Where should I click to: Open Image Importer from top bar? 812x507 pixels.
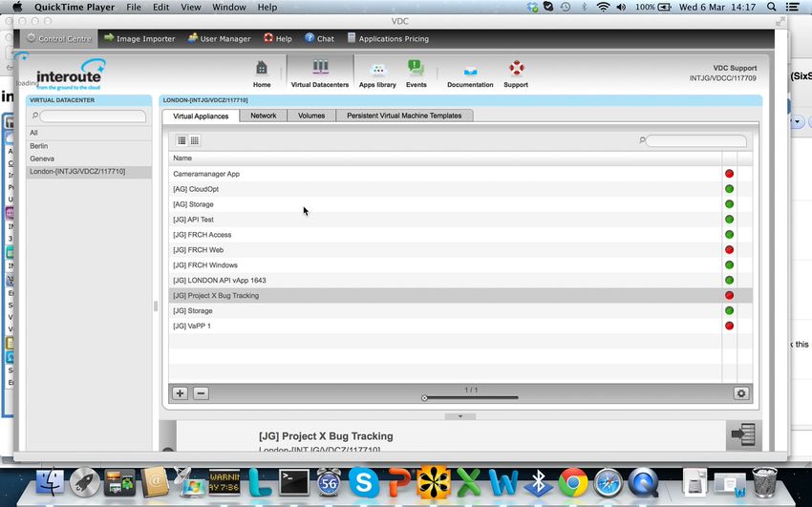point(139,38)
